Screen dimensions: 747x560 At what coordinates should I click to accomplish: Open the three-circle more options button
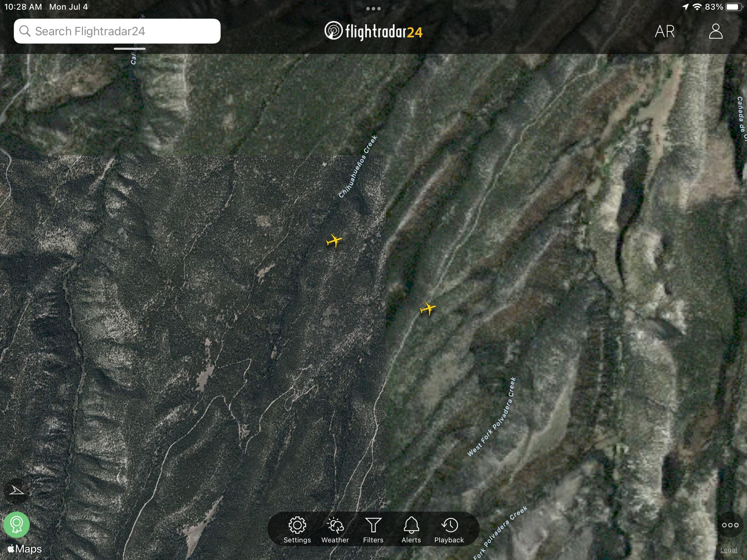pos(730,525)
